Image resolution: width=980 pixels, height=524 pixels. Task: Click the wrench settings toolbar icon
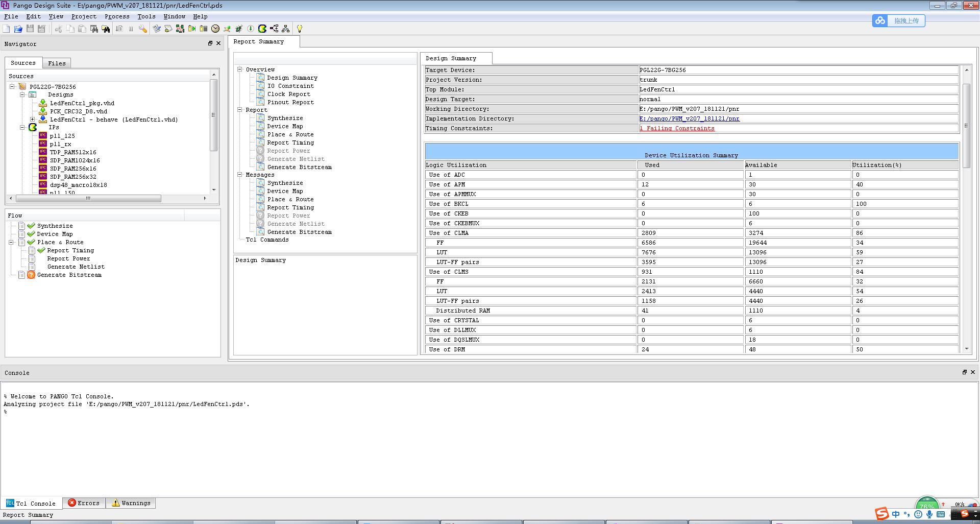[x=143, y=29]
